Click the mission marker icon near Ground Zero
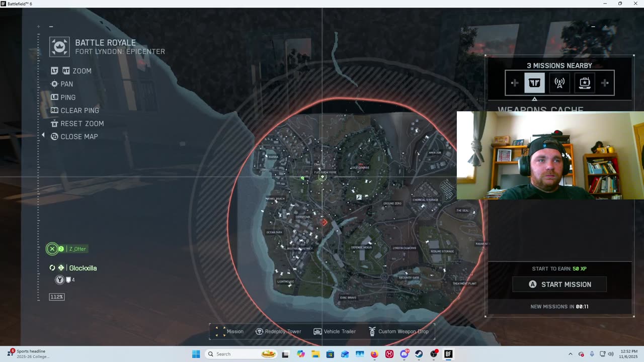 click(x=359, y=198)
